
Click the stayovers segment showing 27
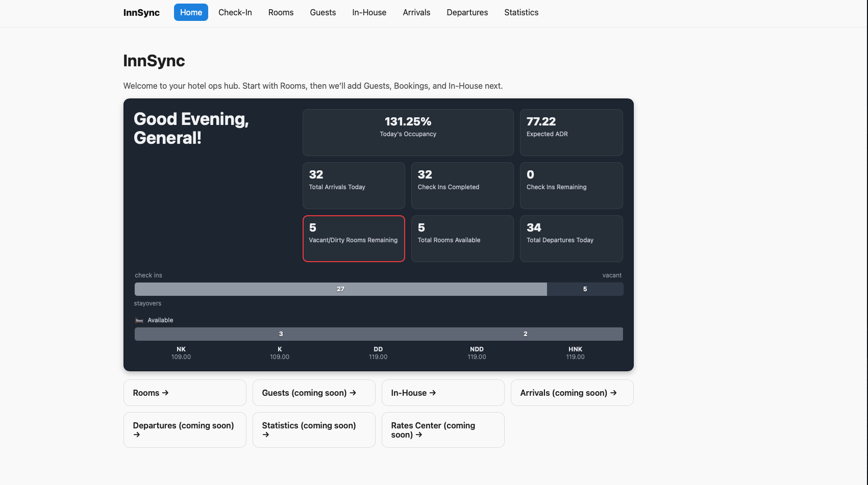pos(340,289)
